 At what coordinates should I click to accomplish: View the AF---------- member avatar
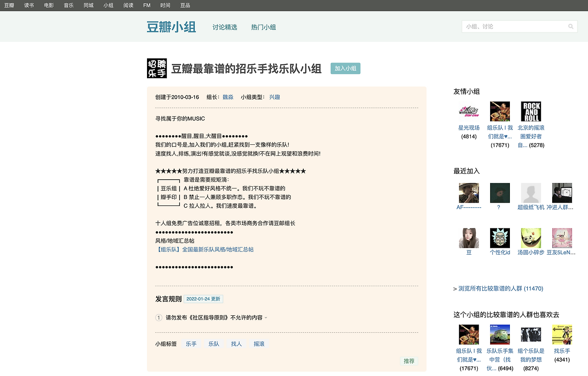click(469, 193)
